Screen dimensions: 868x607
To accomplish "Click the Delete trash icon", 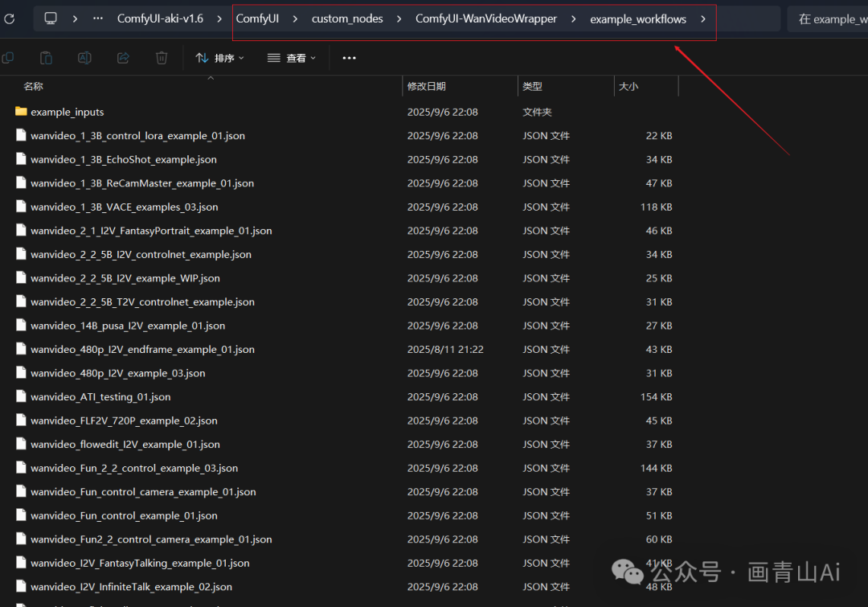I will (162, 58).
